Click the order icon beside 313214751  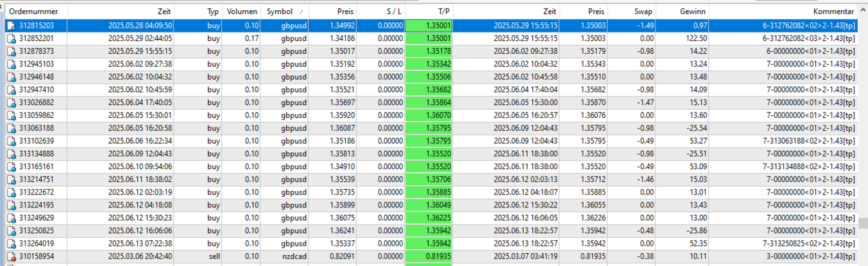[11, 179]
